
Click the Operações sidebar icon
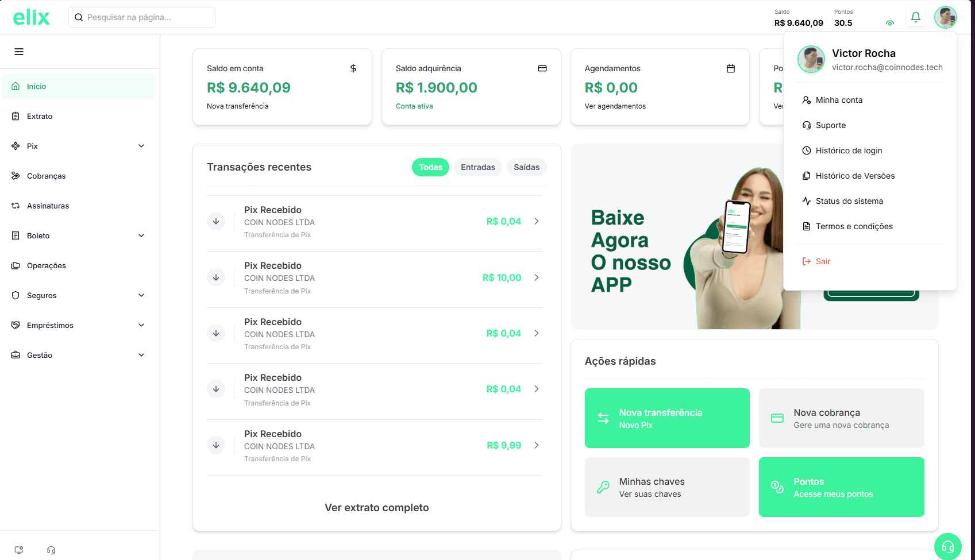(x=16, y=265)
